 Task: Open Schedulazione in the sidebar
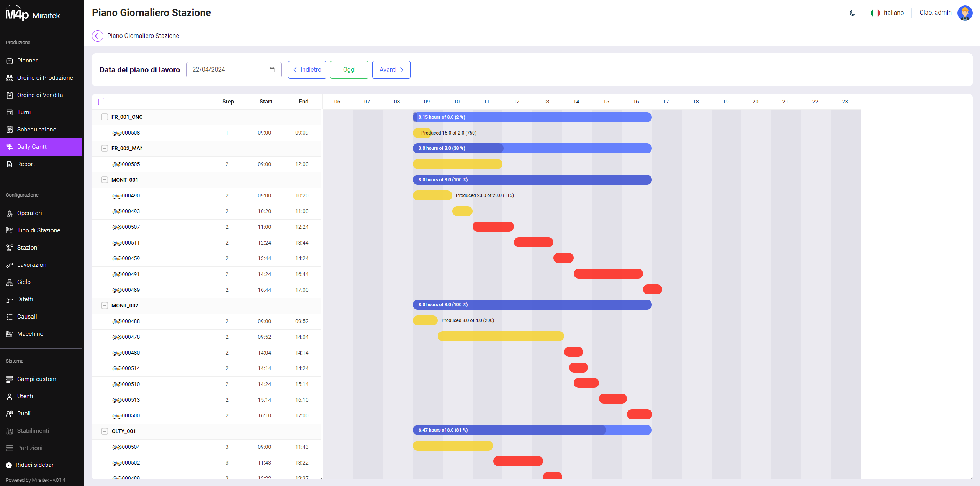(36, 130)
